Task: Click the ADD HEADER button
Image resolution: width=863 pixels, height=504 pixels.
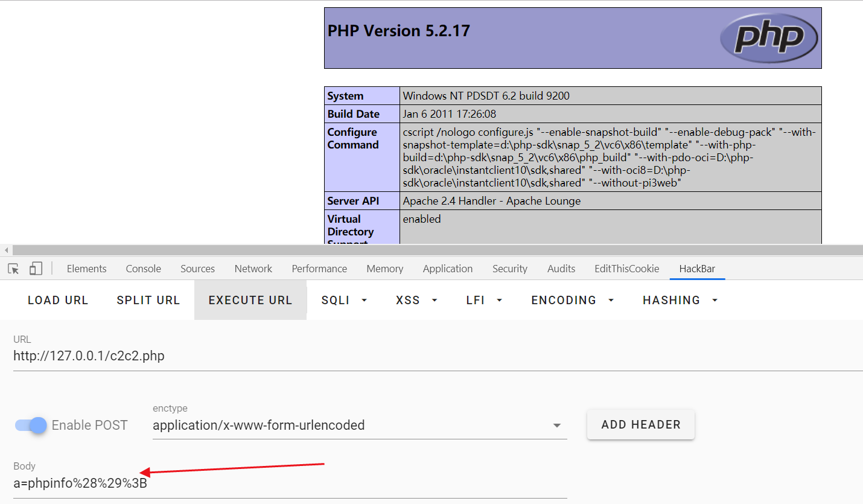Action: point(640,424)
